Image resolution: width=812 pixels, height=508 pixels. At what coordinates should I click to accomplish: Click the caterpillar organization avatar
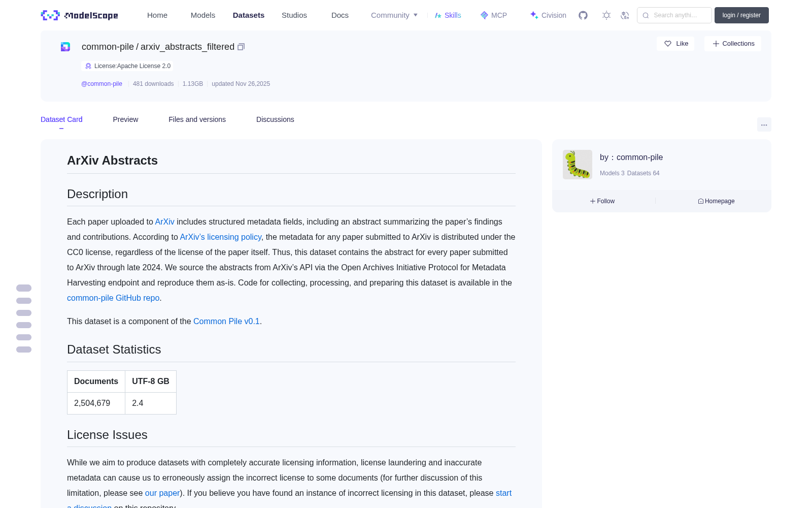(578, 165)
